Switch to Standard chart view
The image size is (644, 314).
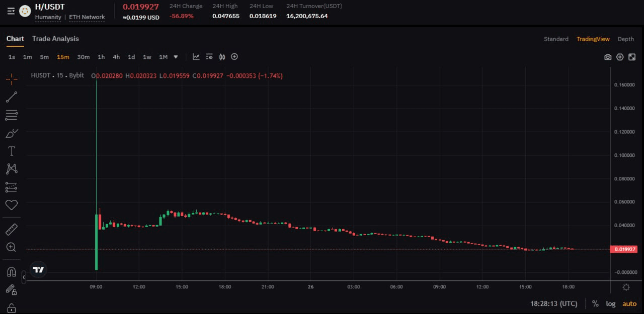point(556,39)
